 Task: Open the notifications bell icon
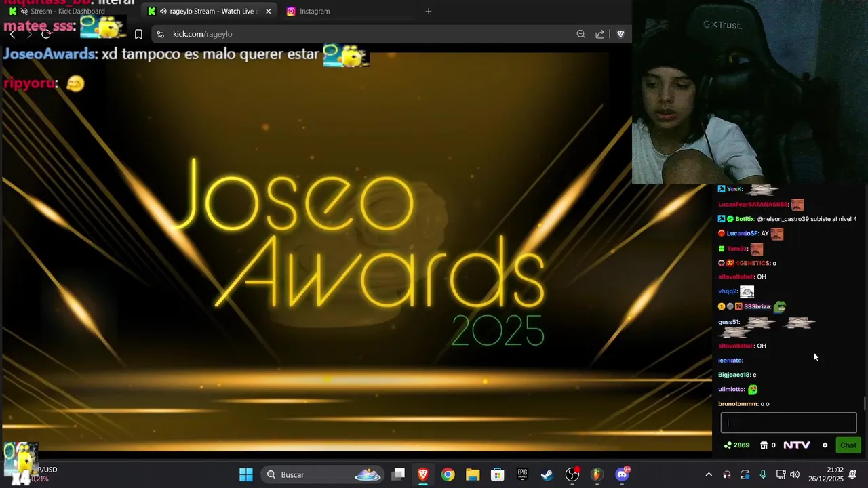(x=853, y=474)
